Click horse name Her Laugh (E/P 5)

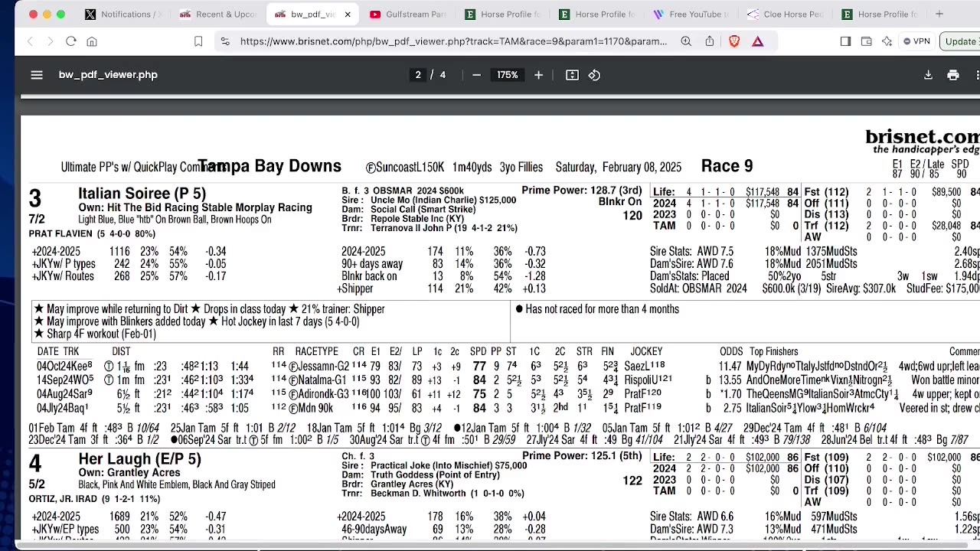pyautogui.click(x=139, y=459)
